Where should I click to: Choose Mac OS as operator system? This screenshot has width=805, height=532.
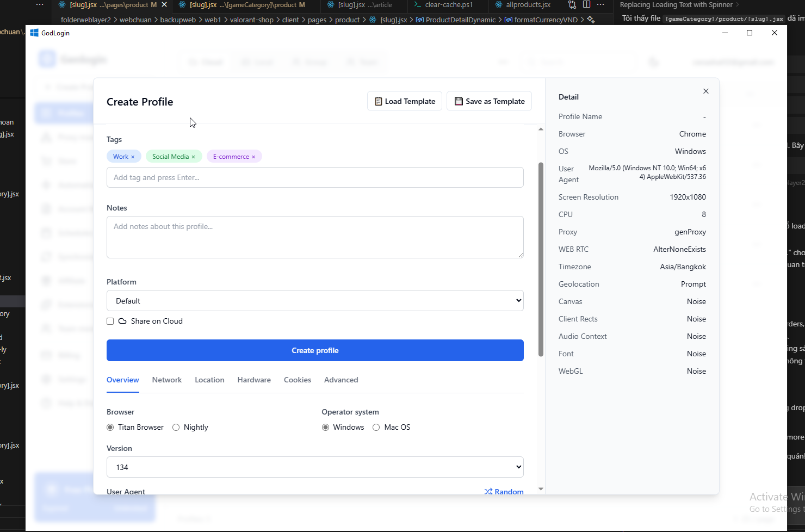(x=376, y=428)
